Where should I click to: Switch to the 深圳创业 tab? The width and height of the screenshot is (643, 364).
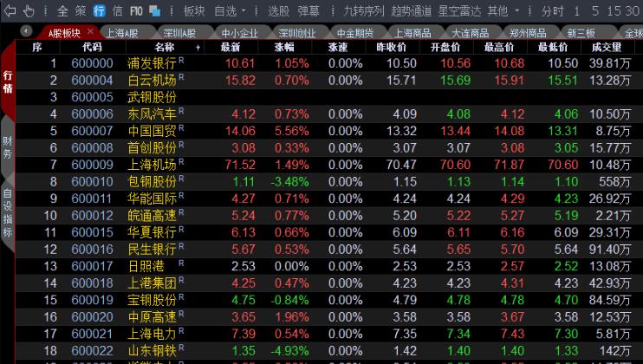pos(296,33)
